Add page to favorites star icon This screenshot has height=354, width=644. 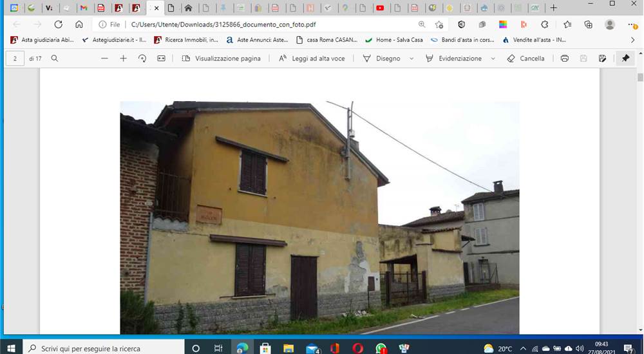(439, 24)
